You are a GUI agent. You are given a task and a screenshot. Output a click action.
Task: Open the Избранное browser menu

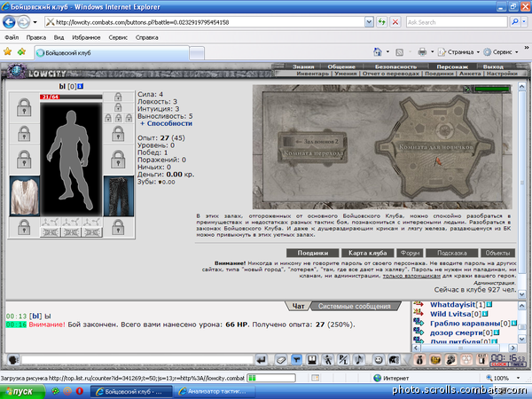pos(86,37)
